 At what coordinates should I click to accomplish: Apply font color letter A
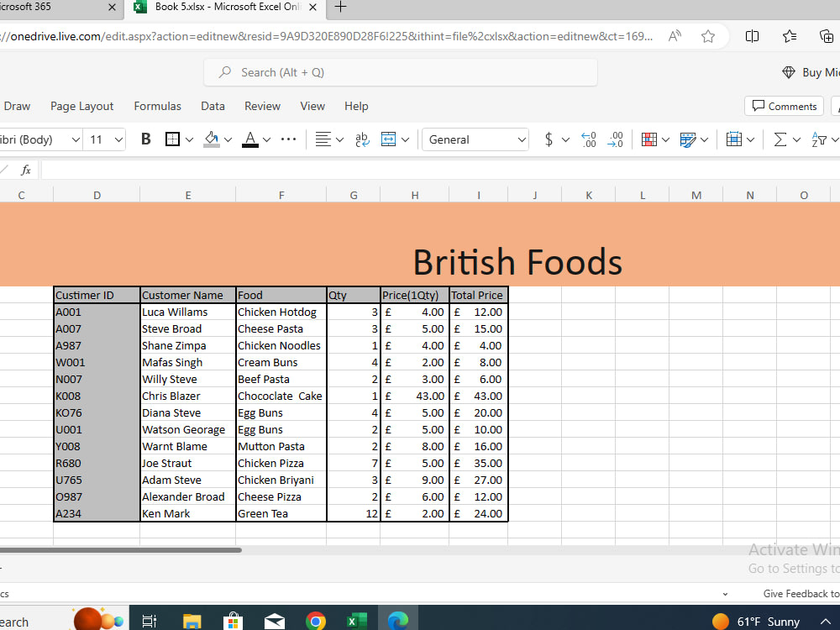pyautogui.click(x=250, y=139)
